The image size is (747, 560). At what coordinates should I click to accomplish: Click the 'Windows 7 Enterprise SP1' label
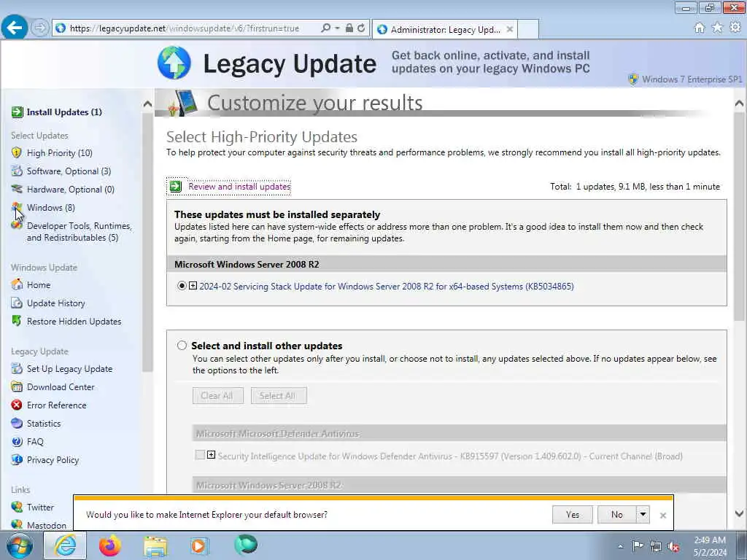pos(692,79)
